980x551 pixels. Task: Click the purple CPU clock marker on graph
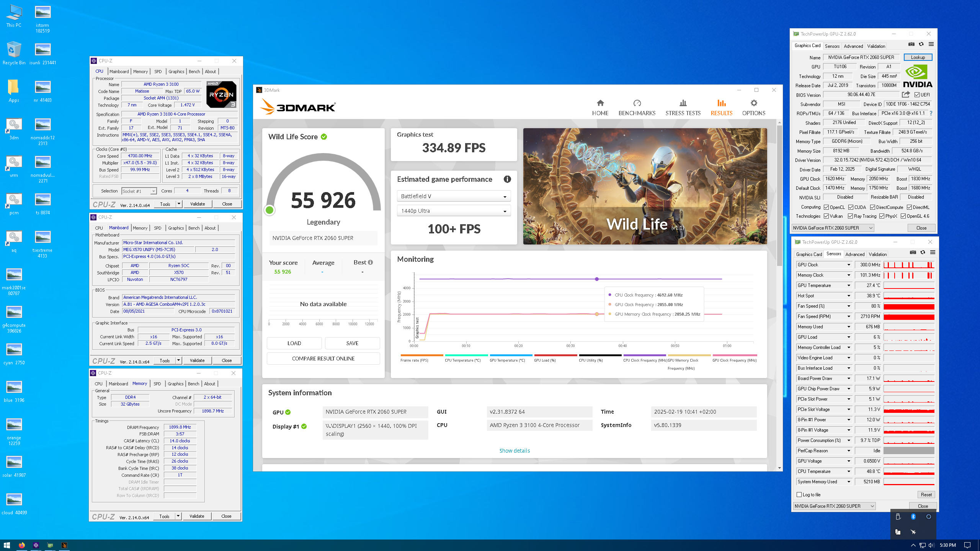coord(596,279)
